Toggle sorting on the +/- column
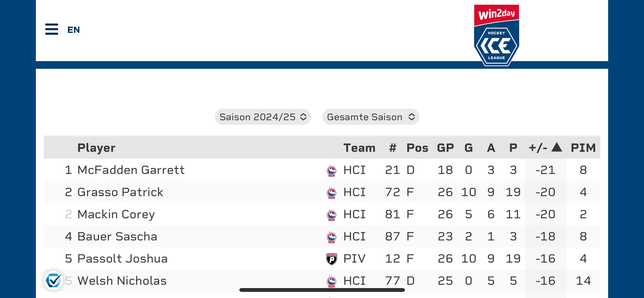Image resolution: width=644 pixels, height=298 pixels. pyautogui.click(x=545, y=148)
